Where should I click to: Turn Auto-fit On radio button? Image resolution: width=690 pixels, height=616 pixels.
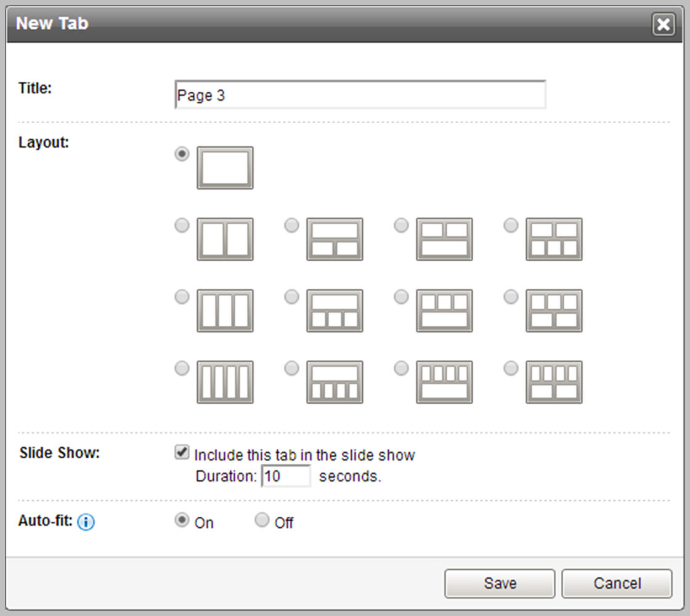coord(182,521)
